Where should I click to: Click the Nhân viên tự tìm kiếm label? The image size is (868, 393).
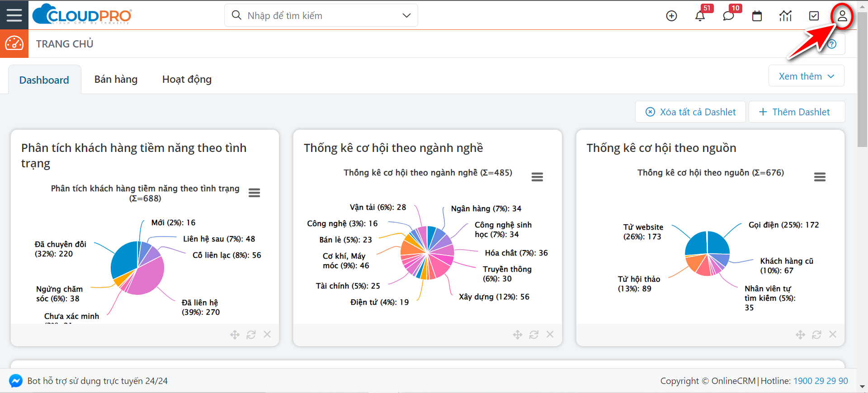click(x=769, y=298)
